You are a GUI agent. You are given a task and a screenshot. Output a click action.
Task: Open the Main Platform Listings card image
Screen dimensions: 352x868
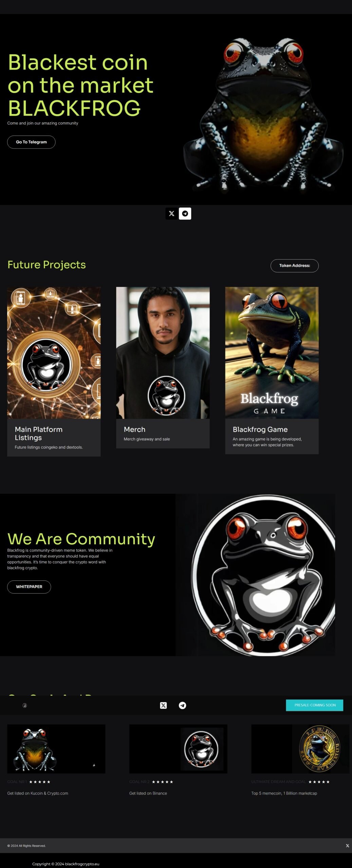click(x=54, y=353)
